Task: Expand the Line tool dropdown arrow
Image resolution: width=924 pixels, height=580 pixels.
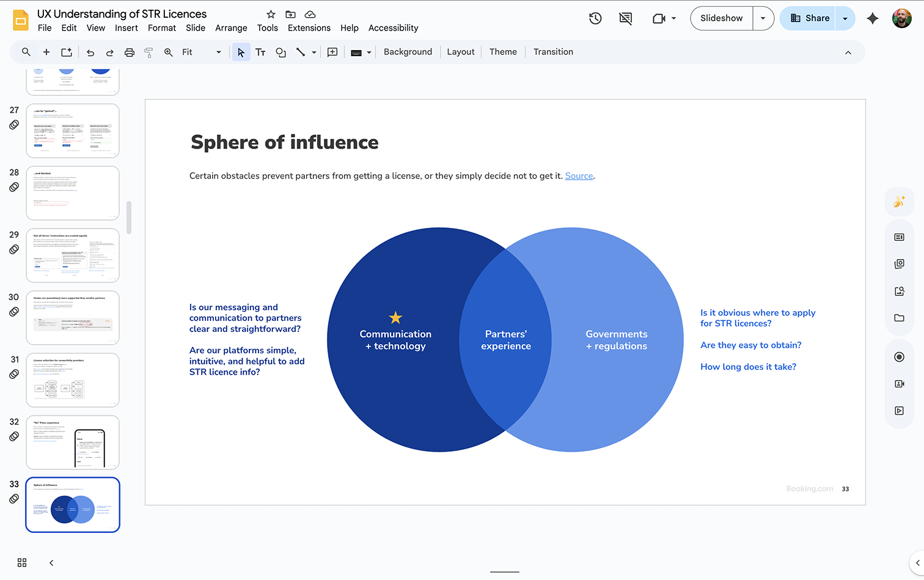Action: click(313, 52)
